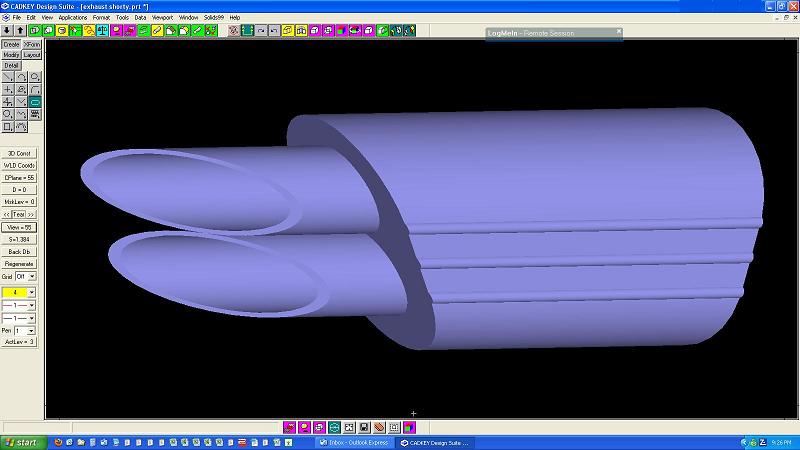Click the Back Db button
The image size is (800, 450).
pyautogui.click(x=19, y=252)
